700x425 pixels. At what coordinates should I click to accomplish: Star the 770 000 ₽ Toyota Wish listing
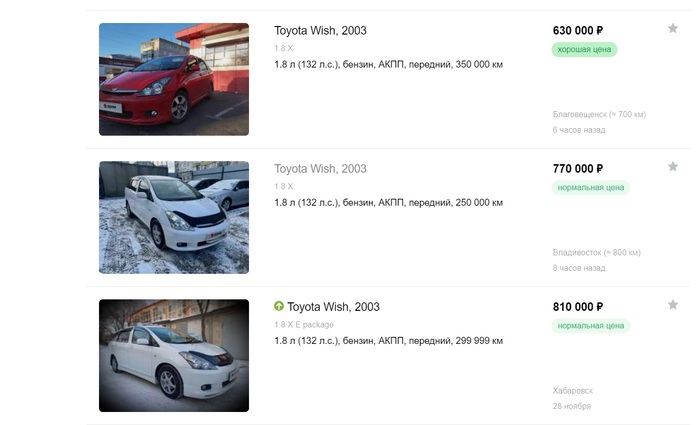click(x=673, y=166)
